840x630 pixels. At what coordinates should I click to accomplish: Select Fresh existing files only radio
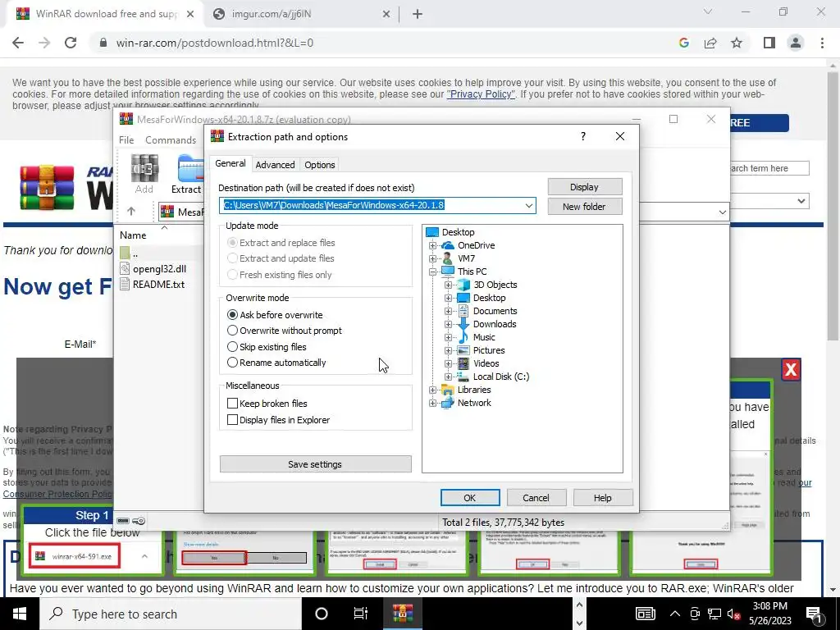tap(232, 274)
